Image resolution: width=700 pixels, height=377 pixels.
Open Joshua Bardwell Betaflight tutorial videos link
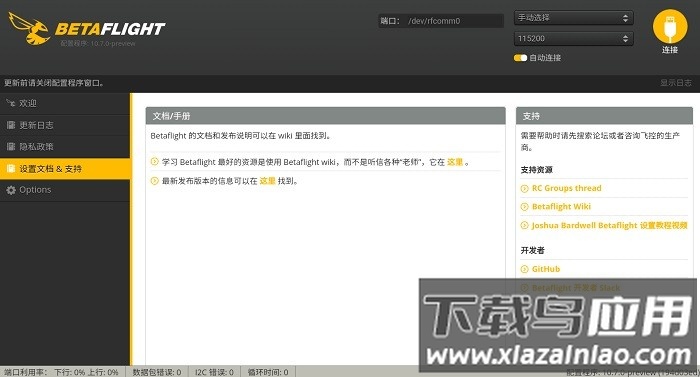609,225
